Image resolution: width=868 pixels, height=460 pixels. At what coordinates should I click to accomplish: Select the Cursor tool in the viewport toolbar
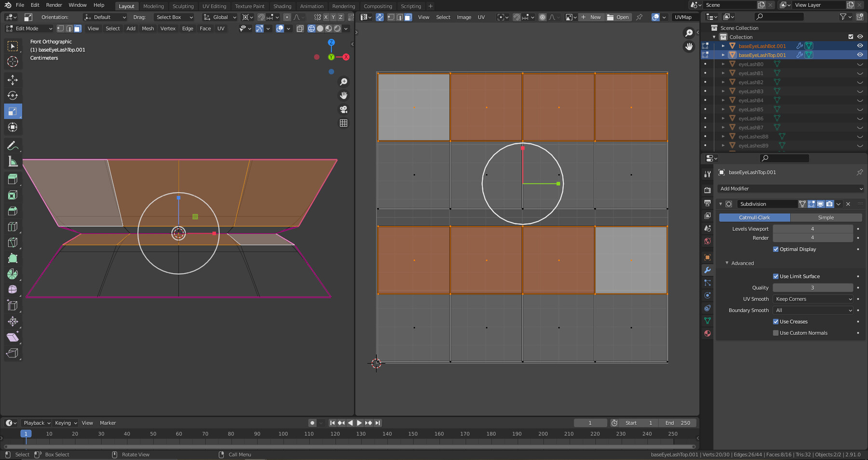(x=13, y=62)
